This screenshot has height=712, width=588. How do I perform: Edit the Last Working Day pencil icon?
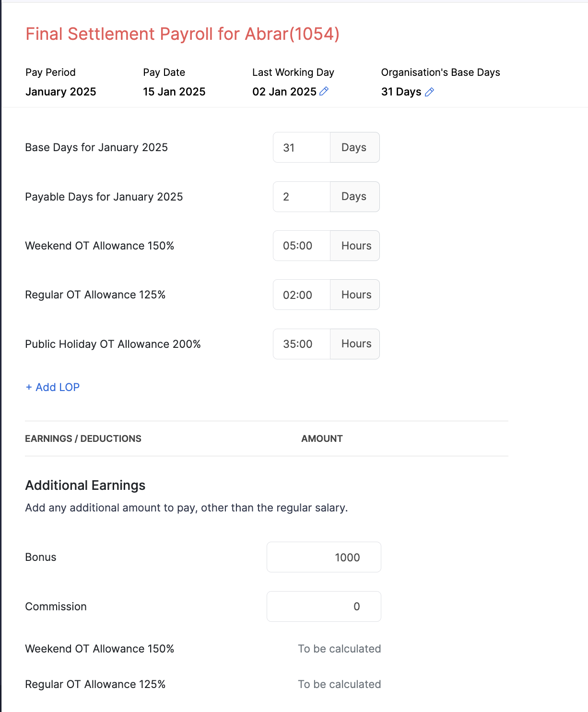coord(324,91)
